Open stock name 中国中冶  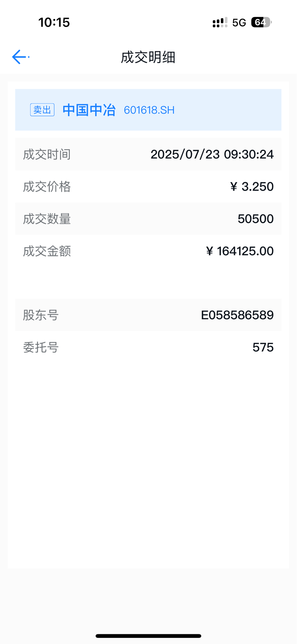(x=89, y=110)
